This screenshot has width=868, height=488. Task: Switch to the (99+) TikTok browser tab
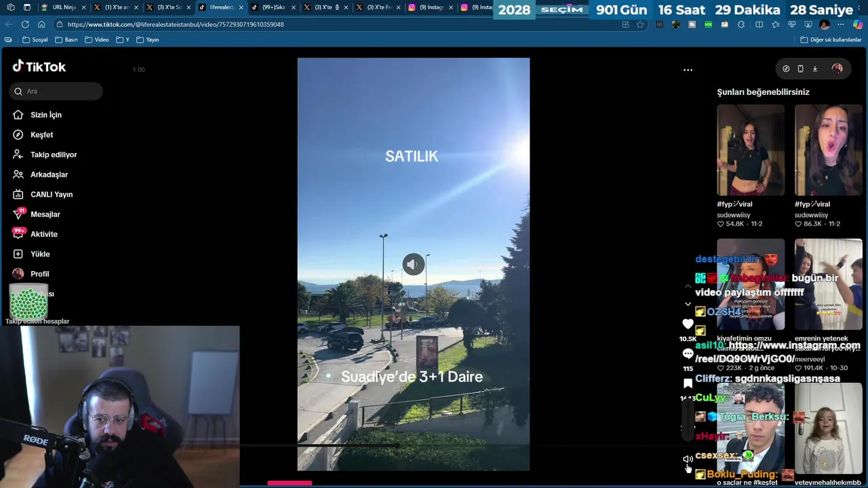click(x=274, y=7)
